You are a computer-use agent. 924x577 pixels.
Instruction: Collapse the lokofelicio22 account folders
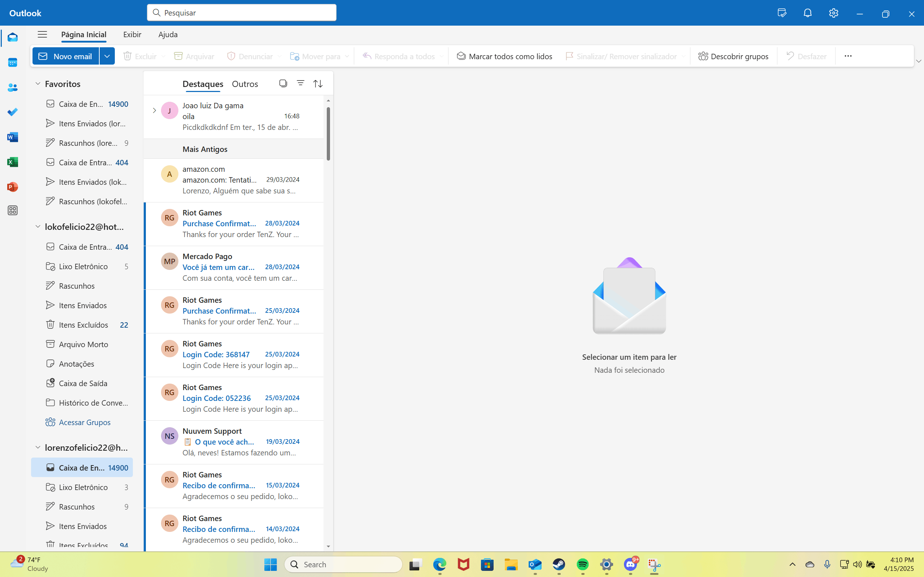[38, 227]
